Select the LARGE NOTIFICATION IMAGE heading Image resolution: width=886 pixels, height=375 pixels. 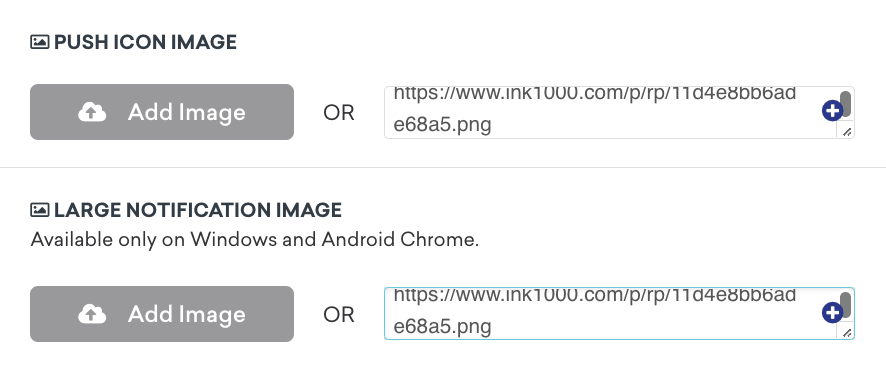point(198,210)
